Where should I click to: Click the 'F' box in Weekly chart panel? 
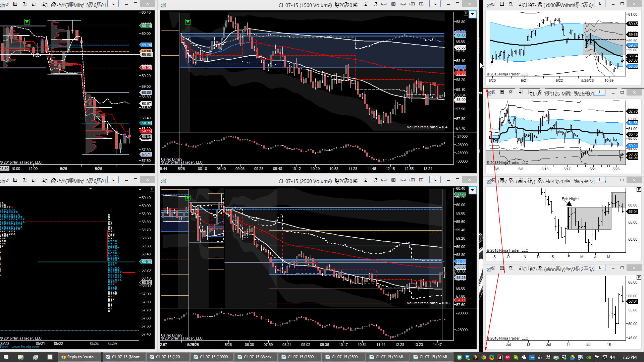[639, 190]
